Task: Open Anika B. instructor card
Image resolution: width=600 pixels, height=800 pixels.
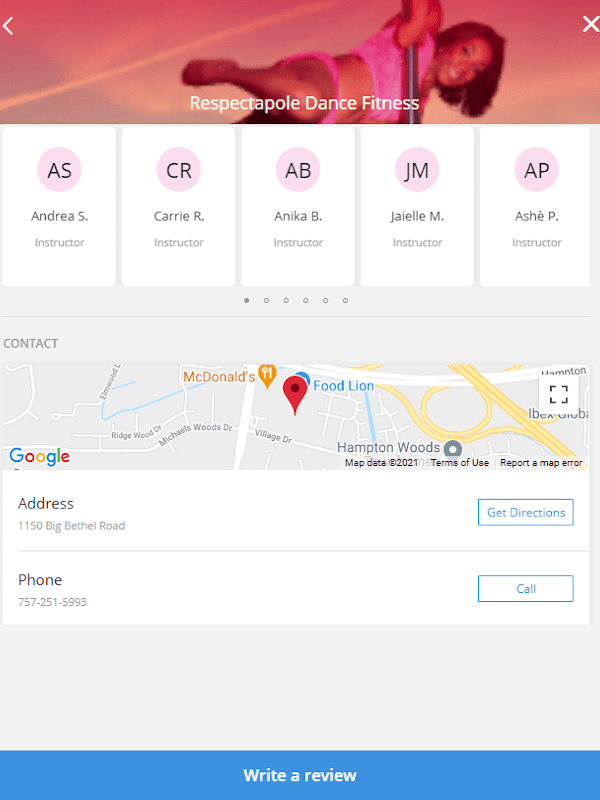Action: point(298,207)
